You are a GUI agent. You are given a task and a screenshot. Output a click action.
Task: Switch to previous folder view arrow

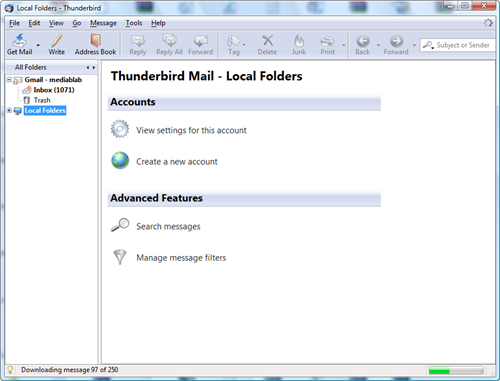[88, 68]
